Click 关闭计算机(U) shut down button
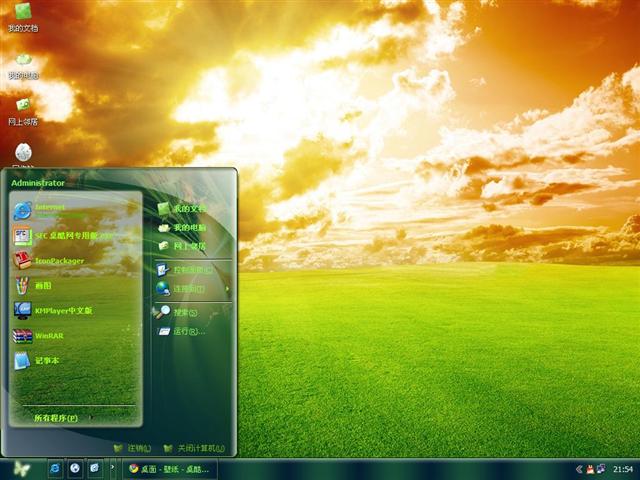This screenshot has height=480, width=640. 194,448
